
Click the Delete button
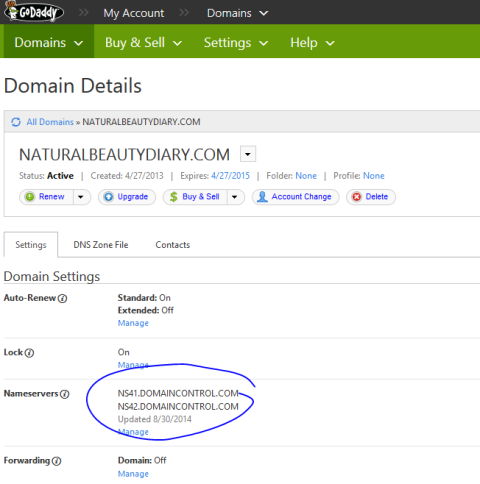(x=371, y=197)
